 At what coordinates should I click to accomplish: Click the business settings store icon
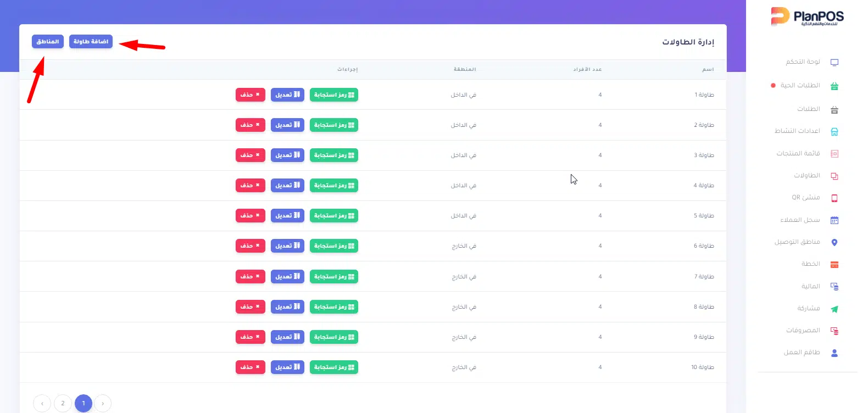click(834, 132)
